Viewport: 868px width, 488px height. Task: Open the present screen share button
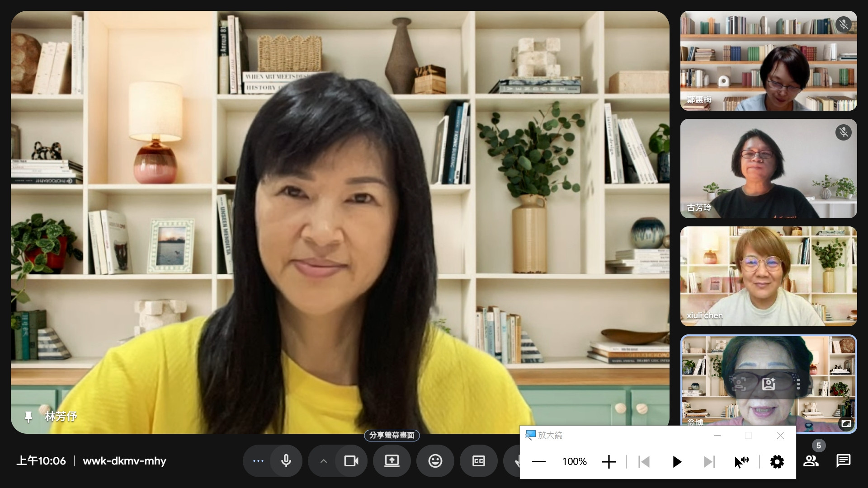click(x=392, y=461)
